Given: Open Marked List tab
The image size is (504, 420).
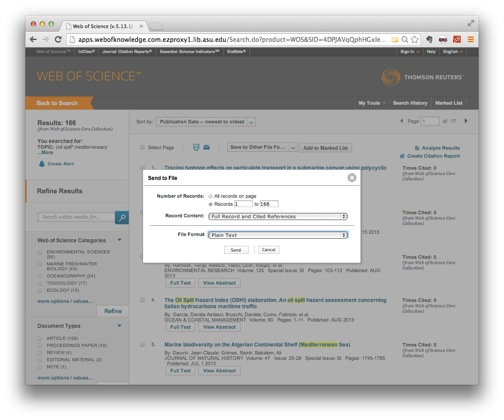Looking at the screenshot, I should point(449,103).
